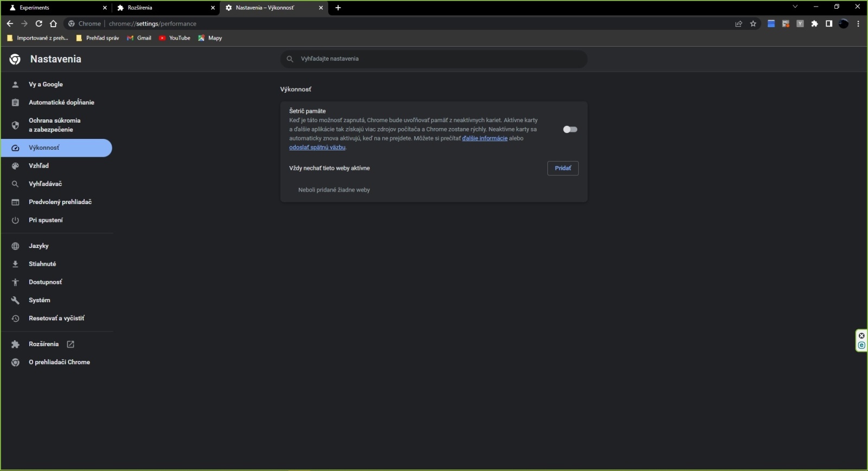
Task: Click the Pridať button
Action: point(563,168)
